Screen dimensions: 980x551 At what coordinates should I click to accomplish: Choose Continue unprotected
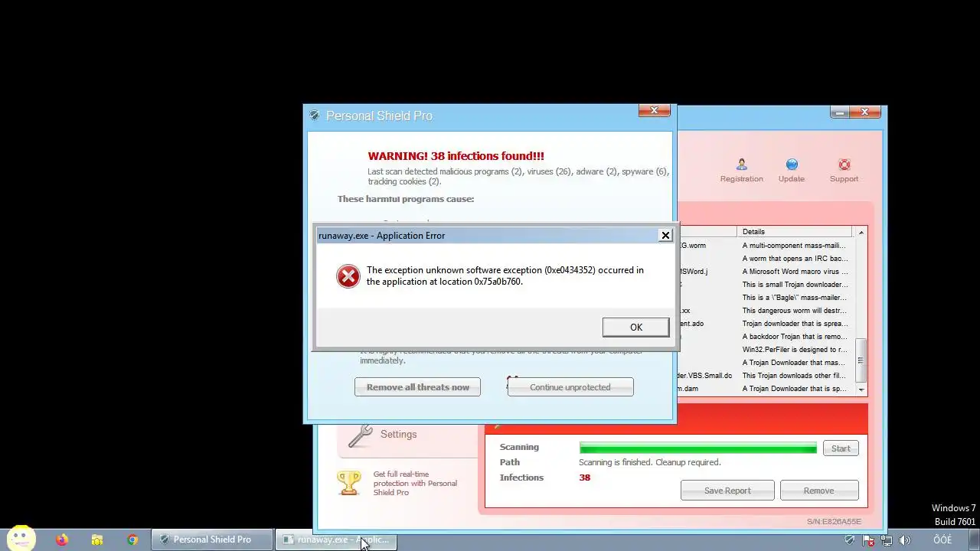(570, 387)
